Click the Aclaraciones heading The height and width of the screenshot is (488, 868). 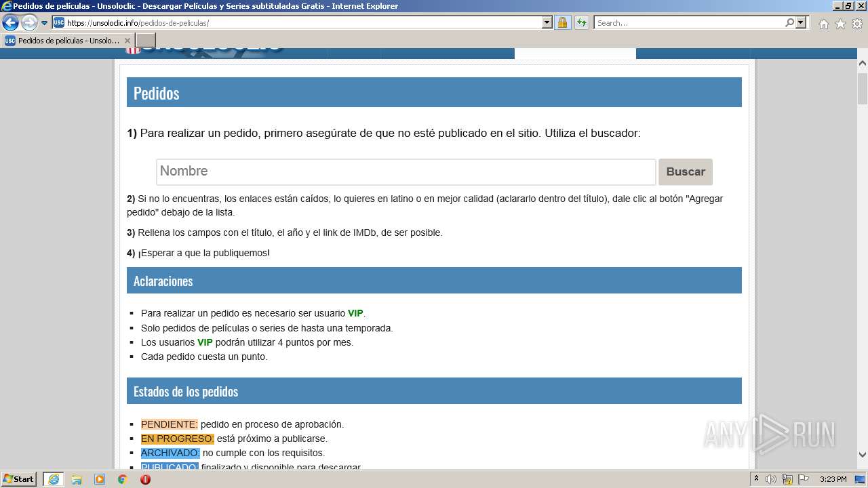[163, 281]
